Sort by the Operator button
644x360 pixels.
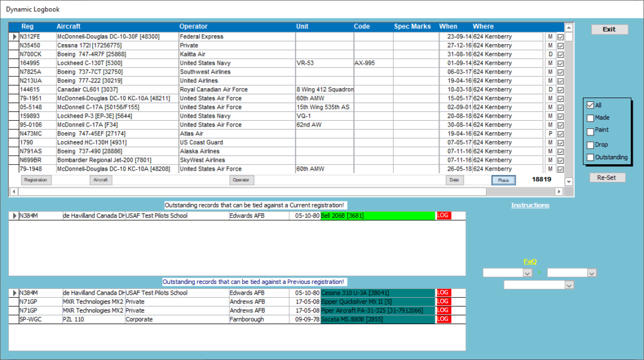click(x=241, y=180)
